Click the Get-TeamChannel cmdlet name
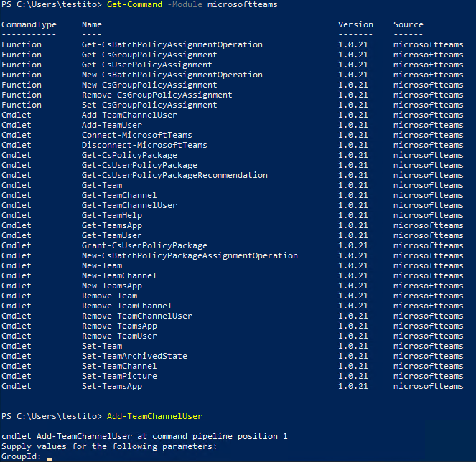Image resolution: width=476 pixels, height=462 pixels. pos(119,195)
